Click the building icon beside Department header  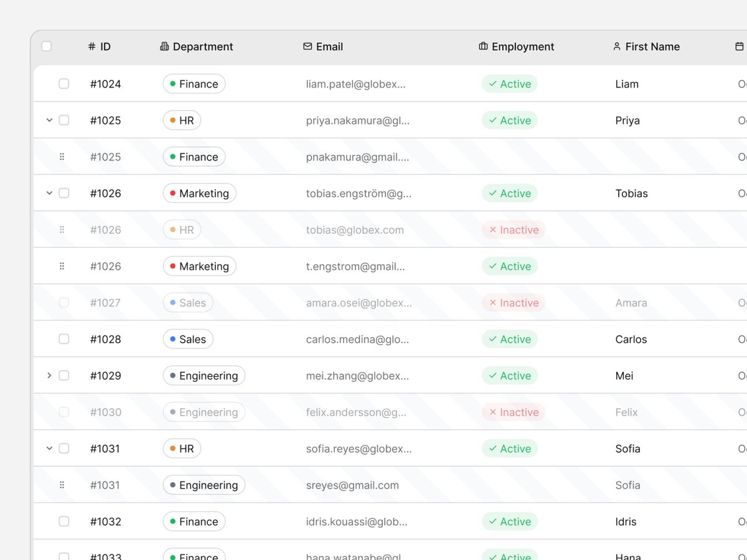pos(164,46)
